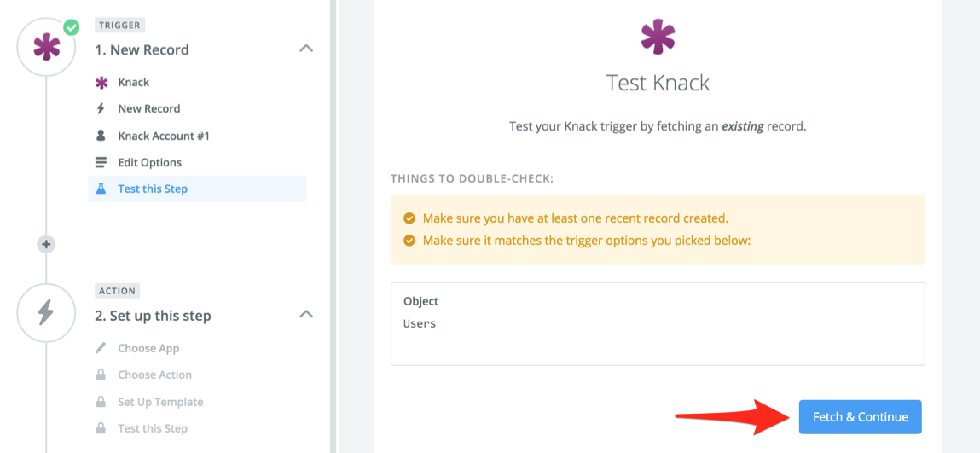
Task: Click the green check badge on trigger
Action: pos(72,27)
